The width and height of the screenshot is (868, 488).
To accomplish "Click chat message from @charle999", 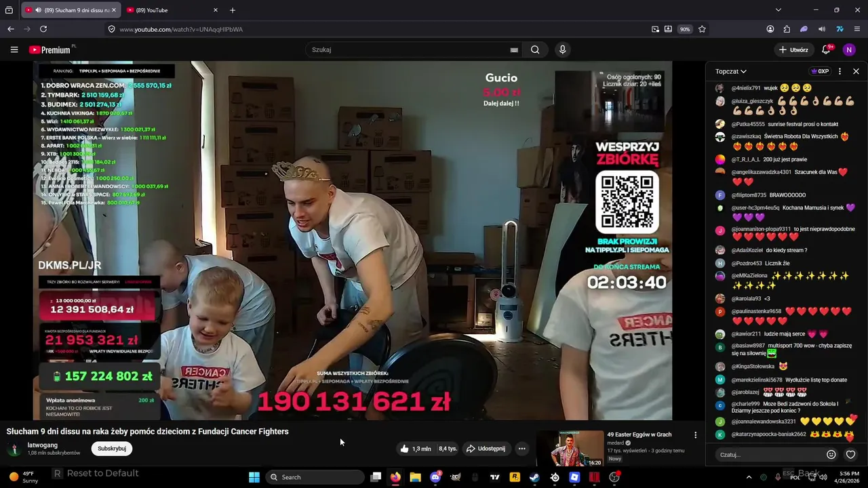I will pos(785,407).
